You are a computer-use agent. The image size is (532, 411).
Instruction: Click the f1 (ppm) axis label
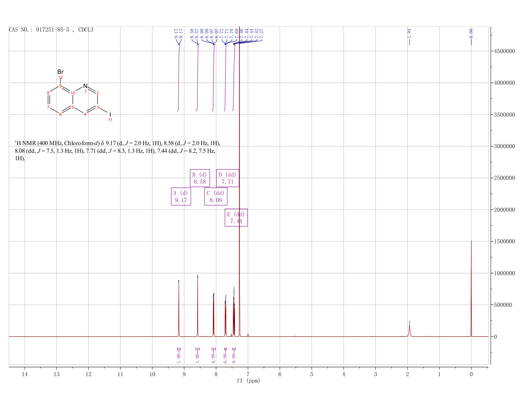248,381
